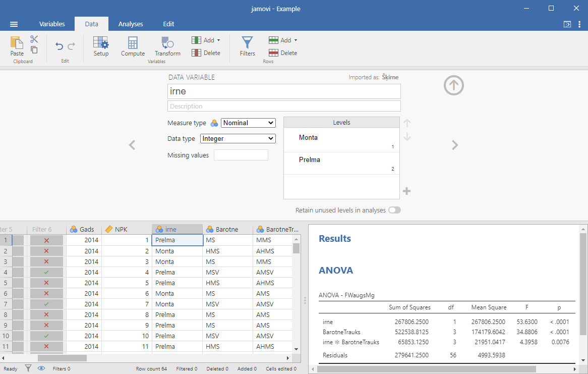Screen dimensions: 588x374
Task: Click the Compute variable icon
Action: (133, 45)
